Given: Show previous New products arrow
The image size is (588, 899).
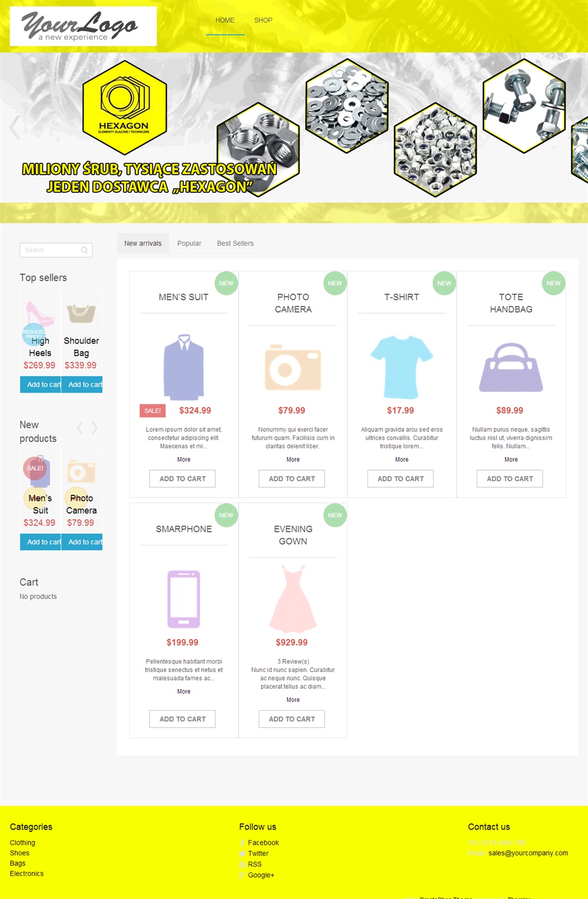Looking at the screenshot, I should click(80, 428).
